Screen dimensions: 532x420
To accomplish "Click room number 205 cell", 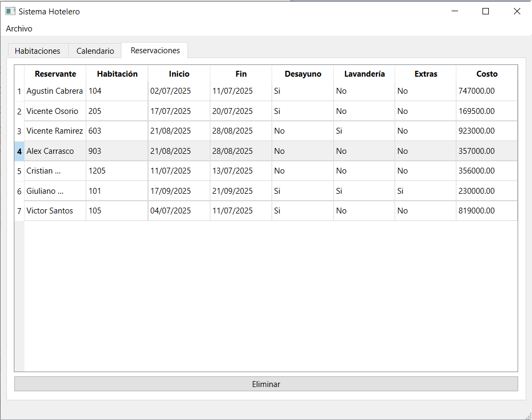I will coord(117,111).
